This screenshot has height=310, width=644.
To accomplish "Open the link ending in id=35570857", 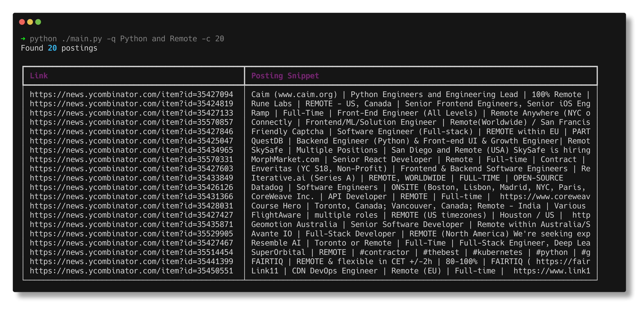I will 131,122.
